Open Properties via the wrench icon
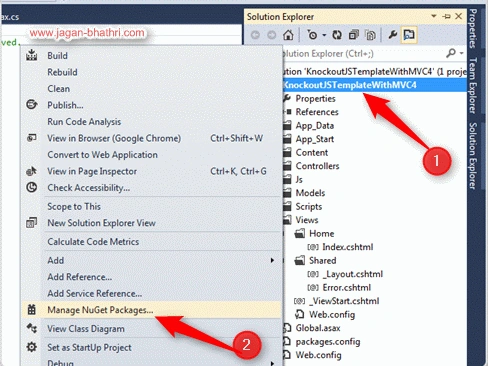488x366 pixels. pyautogui.click(x=392, y=35)
